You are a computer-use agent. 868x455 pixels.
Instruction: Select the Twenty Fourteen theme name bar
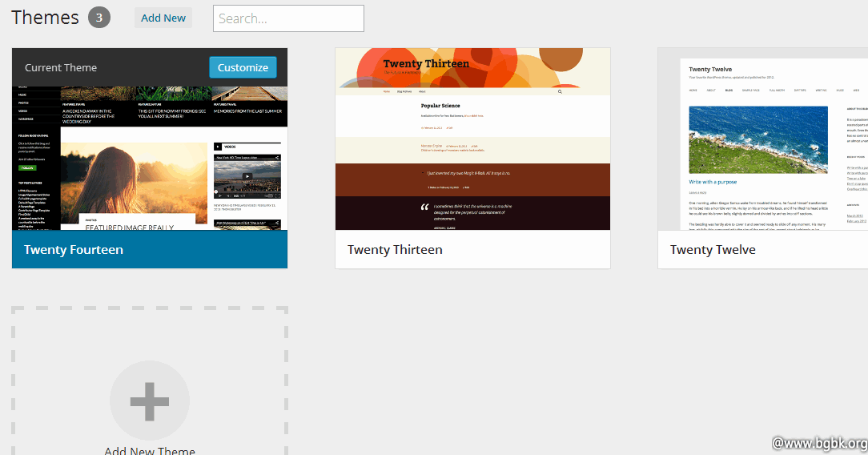pos(150,250)
